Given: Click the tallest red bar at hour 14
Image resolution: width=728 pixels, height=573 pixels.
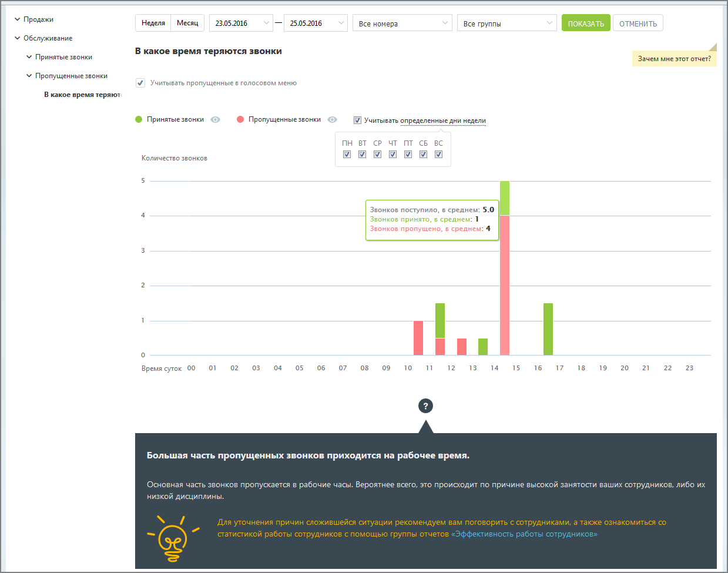Looking at the screenshot, I should click(x=505, y=285).
